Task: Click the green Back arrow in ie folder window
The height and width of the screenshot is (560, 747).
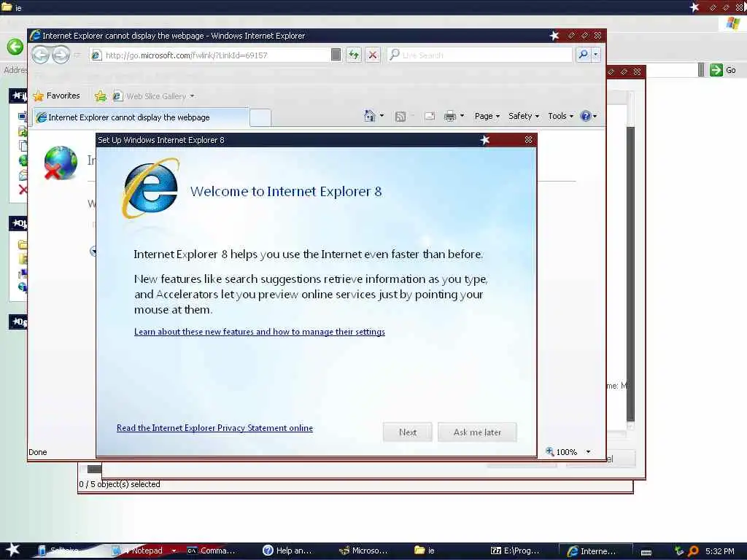Action: 15,47
